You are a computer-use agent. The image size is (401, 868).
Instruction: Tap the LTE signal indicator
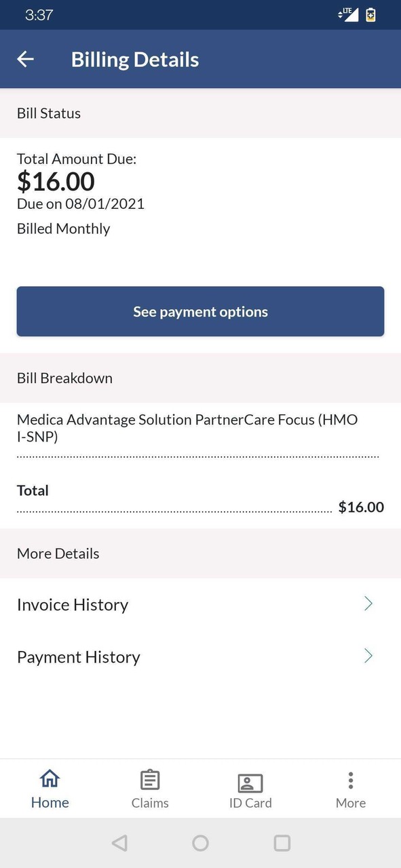[347, 14]
